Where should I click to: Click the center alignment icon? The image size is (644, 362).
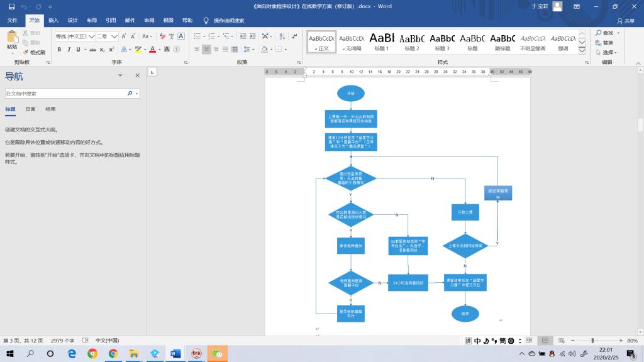point(207,49)
